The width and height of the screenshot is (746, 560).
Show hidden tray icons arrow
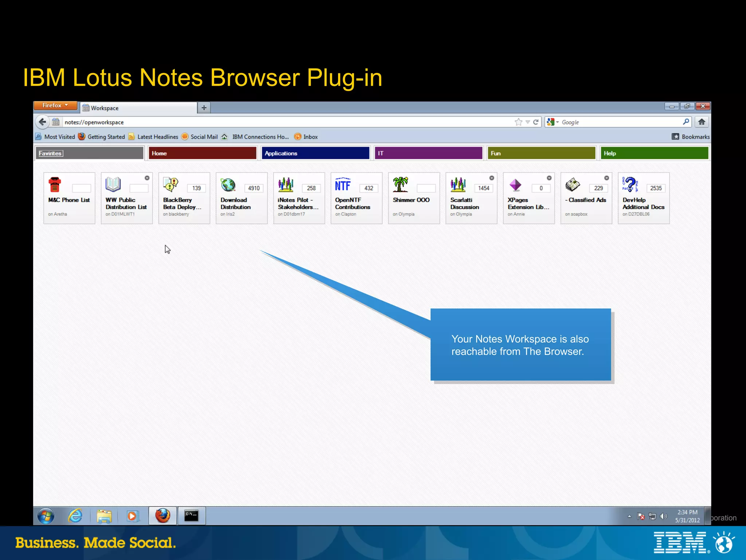[x=629, y=516]
